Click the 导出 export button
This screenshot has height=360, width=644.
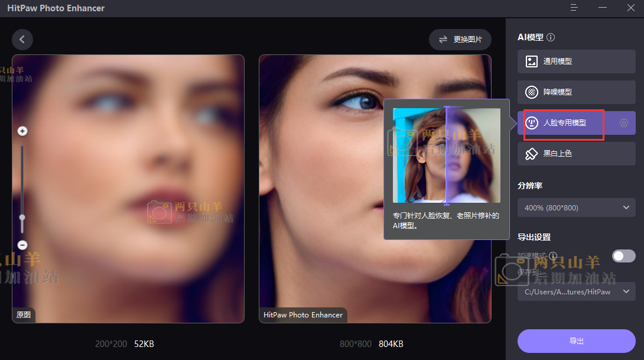click(576, 341)
